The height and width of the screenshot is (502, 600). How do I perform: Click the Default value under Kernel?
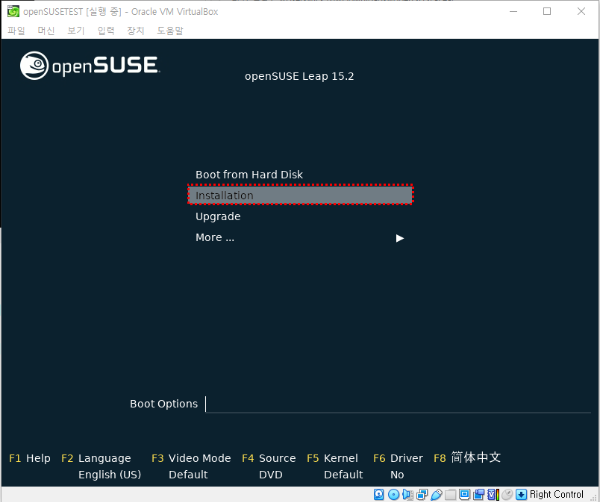[x=343, y=474]
